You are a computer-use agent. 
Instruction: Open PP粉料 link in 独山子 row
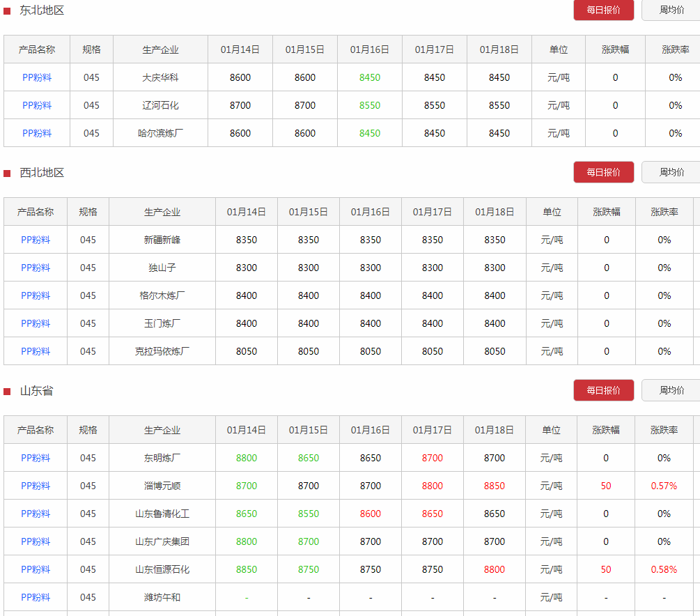pos(36,268)
